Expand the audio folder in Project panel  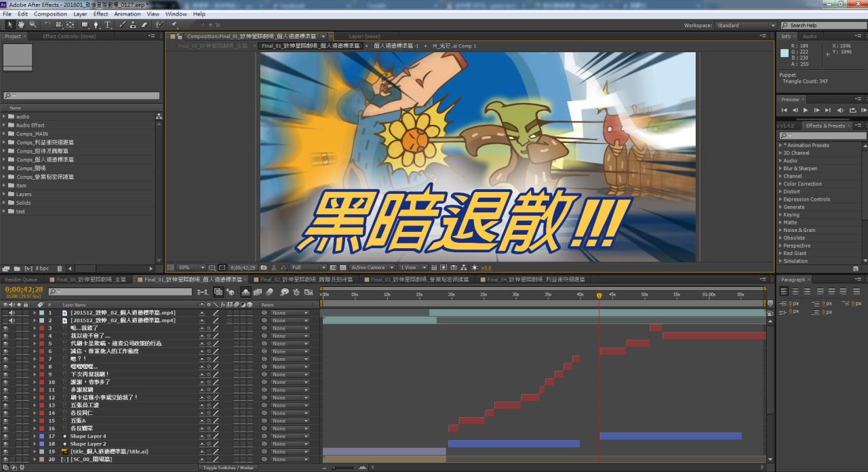pyautogui.click(x=4, y=117)
